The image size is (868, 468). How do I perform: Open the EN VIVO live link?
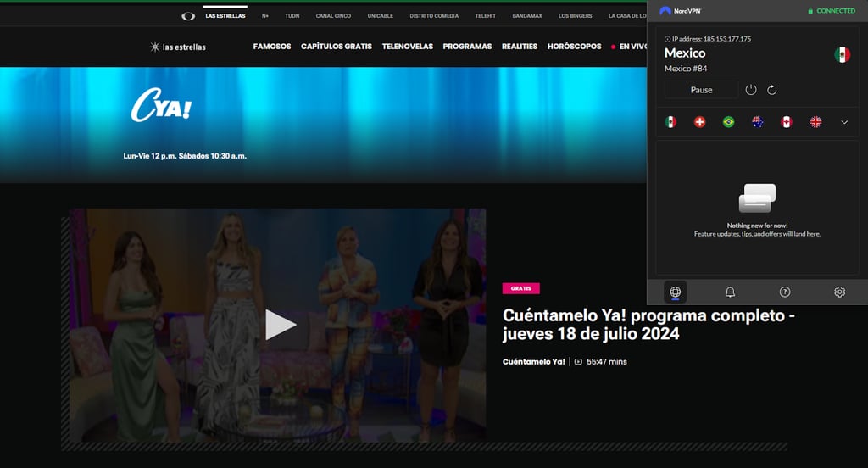coord(629,47)
